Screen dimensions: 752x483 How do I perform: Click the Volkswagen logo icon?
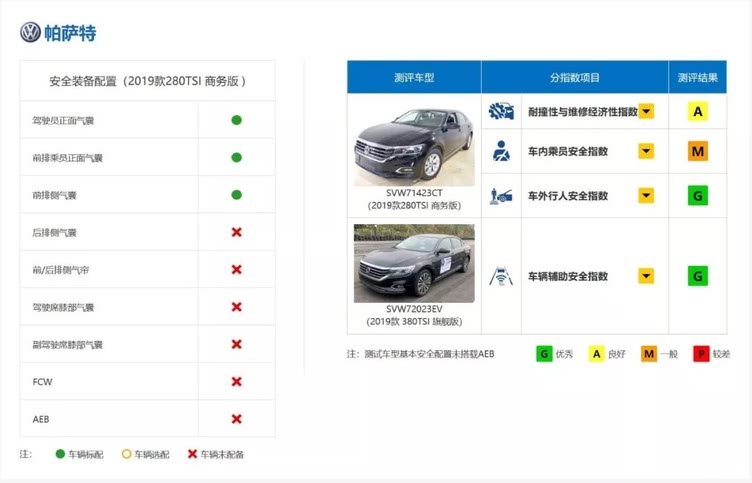pos(30,32)
